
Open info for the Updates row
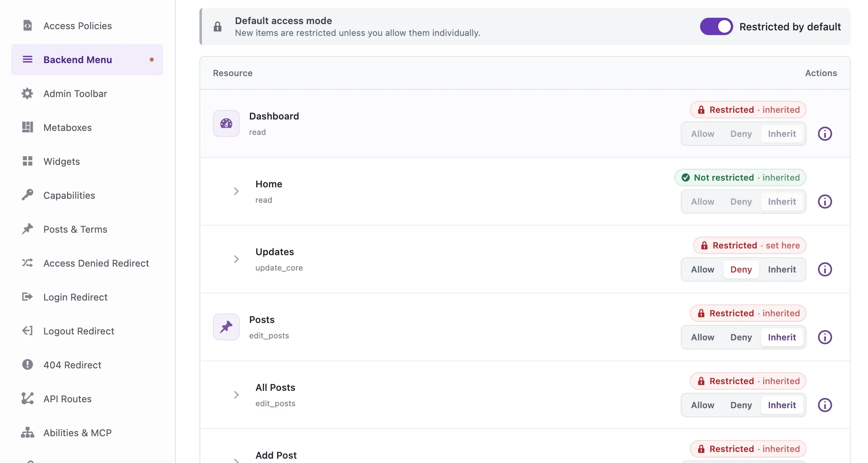pos(825,269)
